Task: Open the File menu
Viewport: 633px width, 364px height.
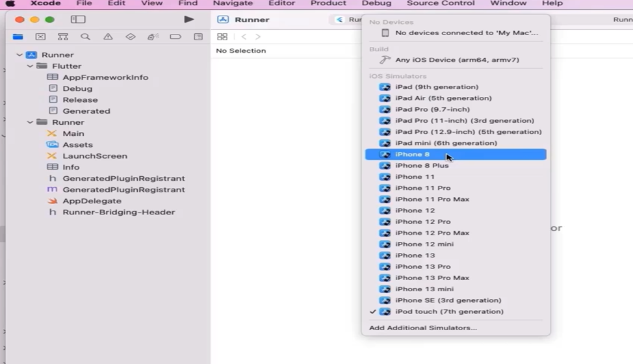Action: 84,3
